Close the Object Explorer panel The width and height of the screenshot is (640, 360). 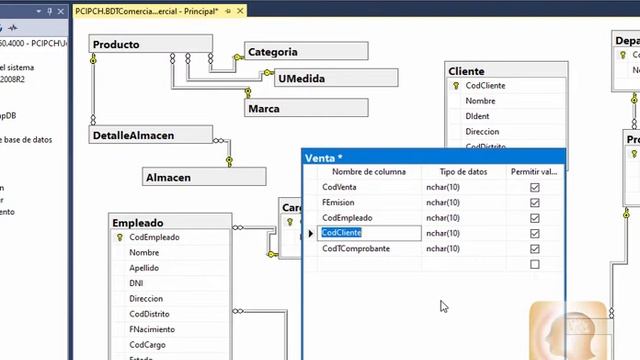tap(60, 11)
